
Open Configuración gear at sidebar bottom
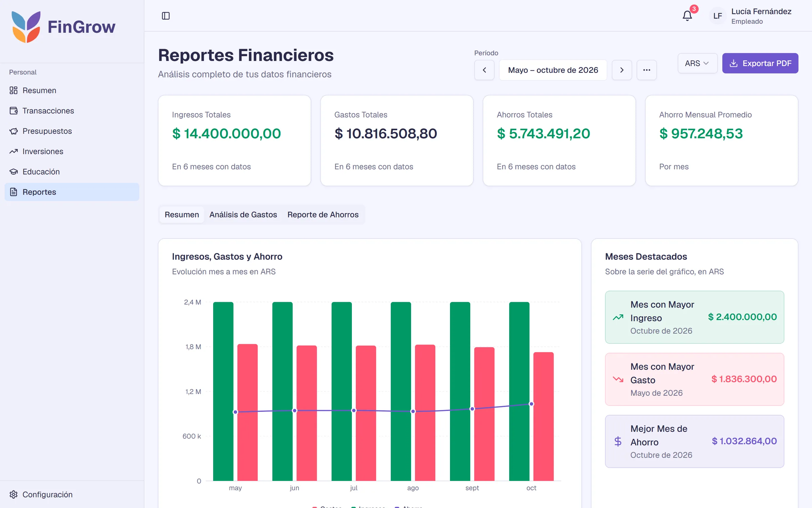click(x=72, y=494)
